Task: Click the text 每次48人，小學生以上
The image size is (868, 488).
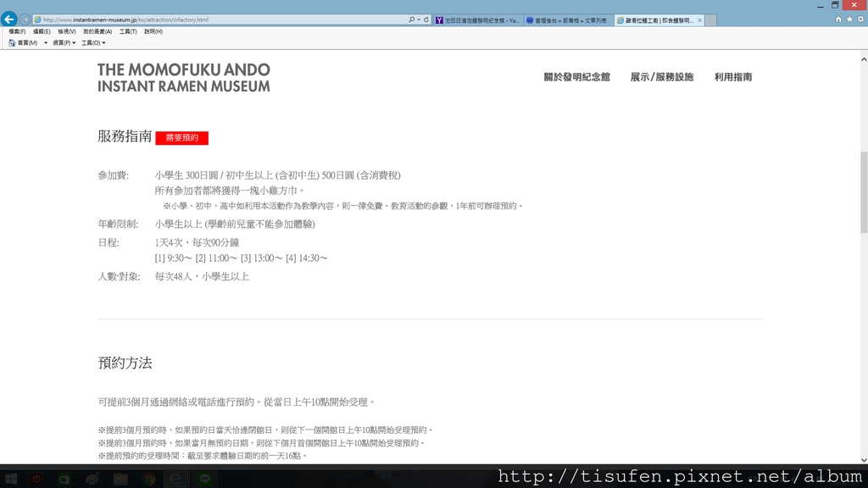Action: 202,276
